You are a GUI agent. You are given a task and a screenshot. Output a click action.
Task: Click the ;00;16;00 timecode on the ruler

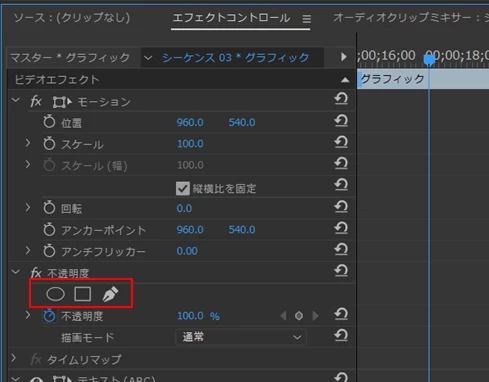click(386, 55)
